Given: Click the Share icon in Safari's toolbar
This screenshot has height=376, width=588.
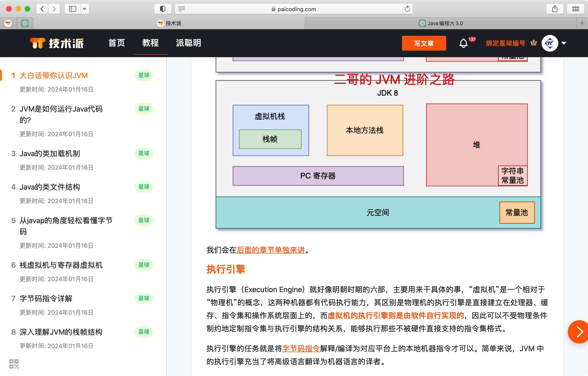Looking at the screenshot, I should pyautogui.click(x=555, y=9).
